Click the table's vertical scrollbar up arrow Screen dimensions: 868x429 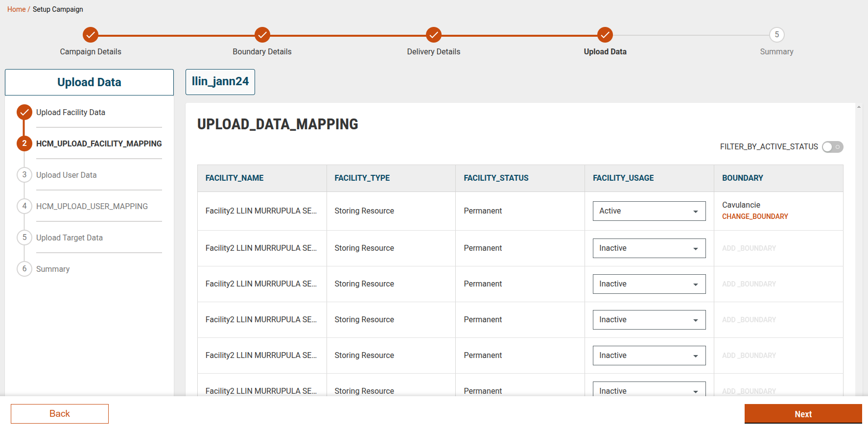point(859,107)
